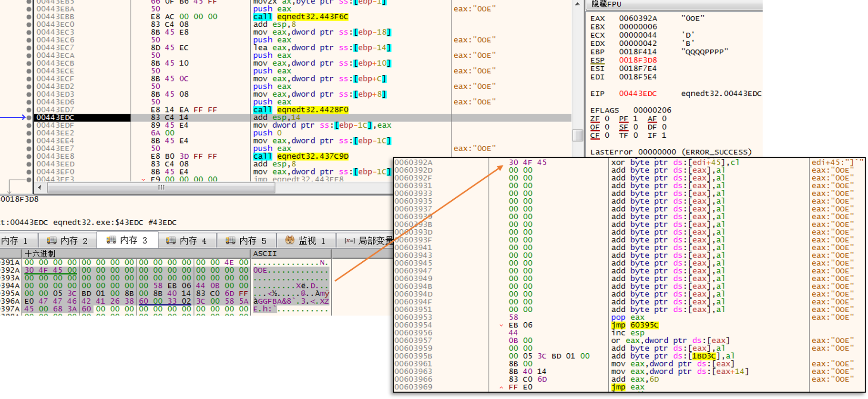Toggle breakpoint dot at address 00443EC7

[29, 47]
